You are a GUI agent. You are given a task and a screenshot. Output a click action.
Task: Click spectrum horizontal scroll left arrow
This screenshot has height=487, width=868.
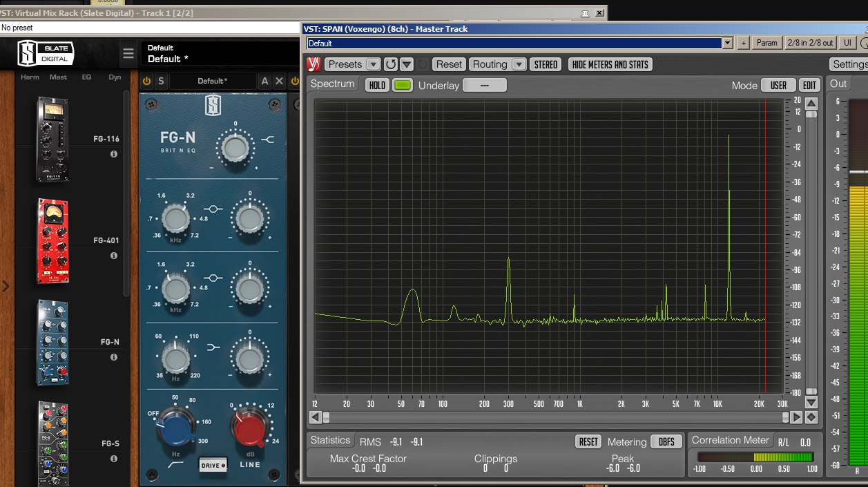point(315,417)
